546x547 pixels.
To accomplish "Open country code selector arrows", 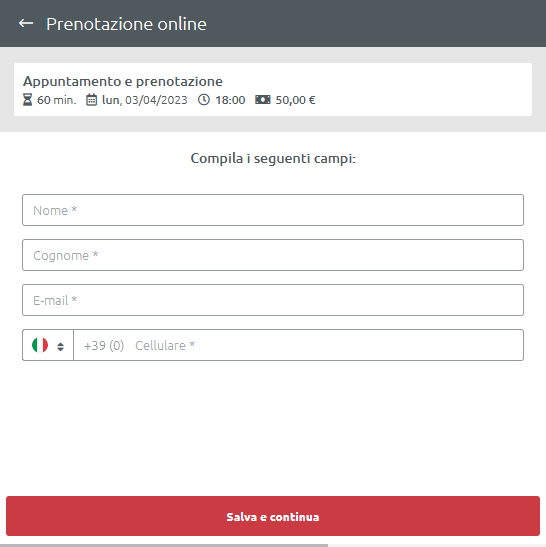I will (60, 346).
